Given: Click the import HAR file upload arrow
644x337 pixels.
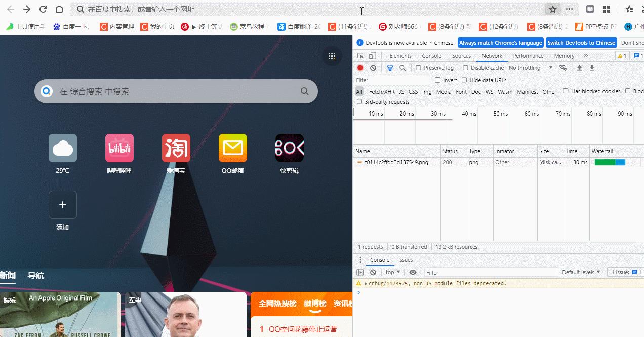Looking at the screenshot, I should 580,68.
